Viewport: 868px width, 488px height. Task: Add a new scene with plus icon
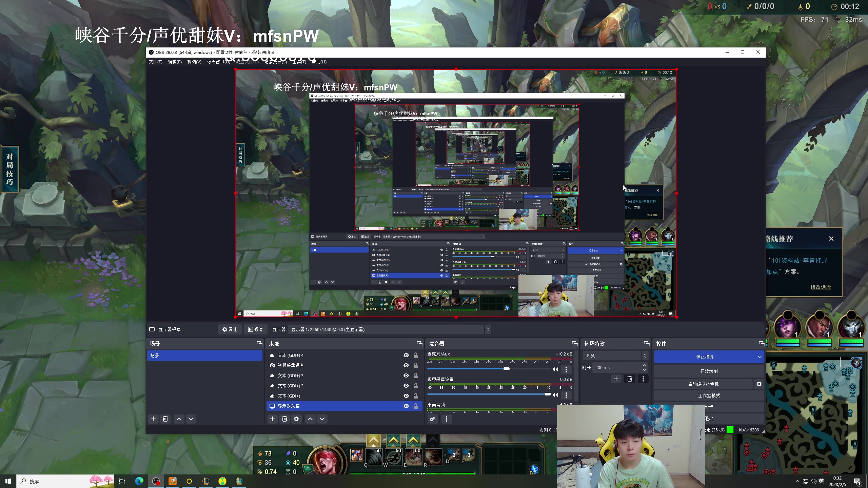pos(153,419)
